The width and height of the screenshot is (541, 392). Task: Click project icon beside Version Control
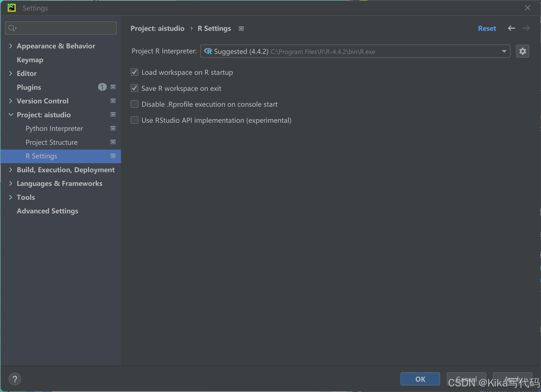coord(113,101)
